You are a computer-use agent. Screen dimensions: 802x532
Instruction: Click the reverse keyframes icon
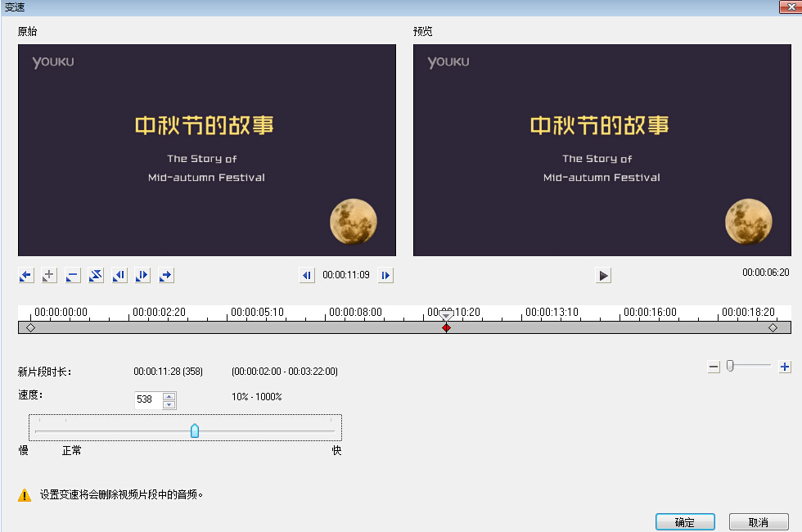point(96,276)
